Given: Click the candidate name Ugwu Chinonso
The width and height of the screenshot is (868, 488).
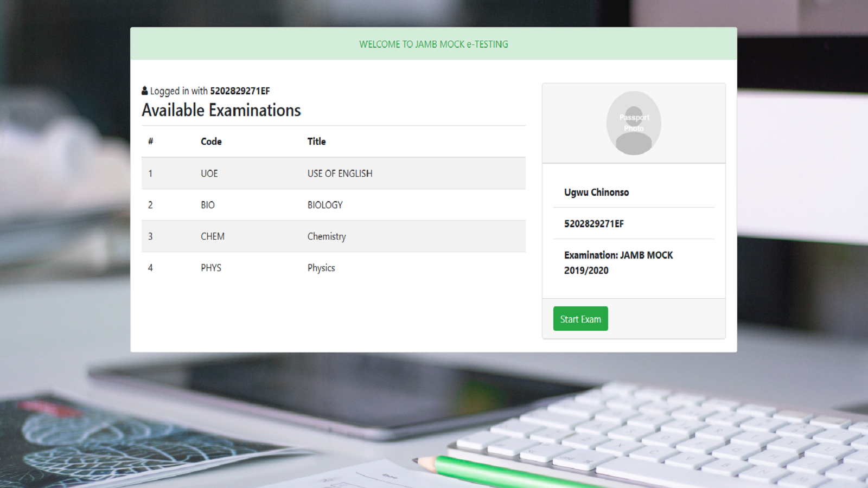Looking at the screenshot, I should click(596, 192).
